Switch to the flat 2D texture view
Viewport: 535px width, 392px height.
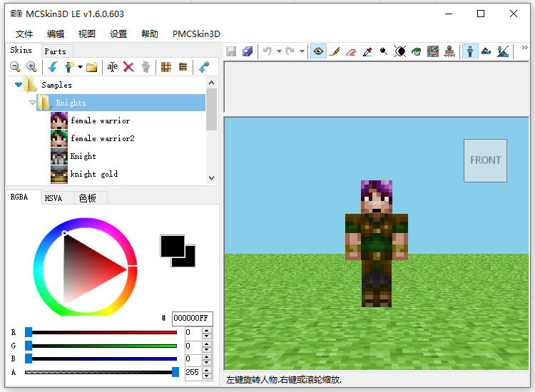486,51
